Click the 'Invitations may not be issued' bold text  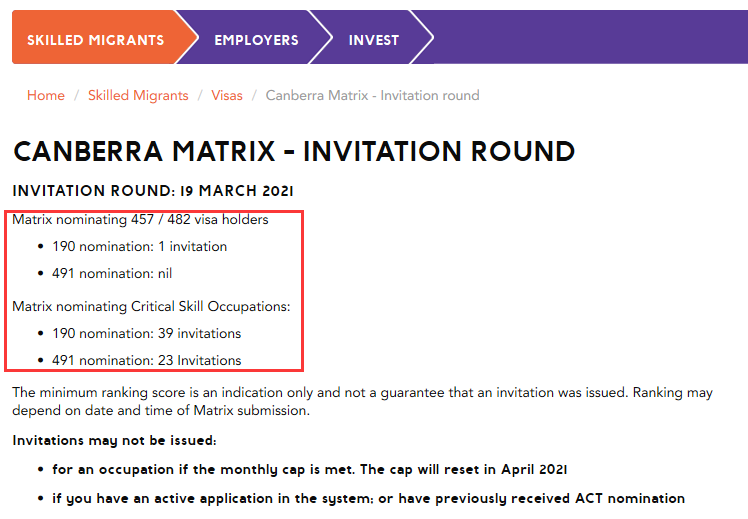click(x=114, y=440)
